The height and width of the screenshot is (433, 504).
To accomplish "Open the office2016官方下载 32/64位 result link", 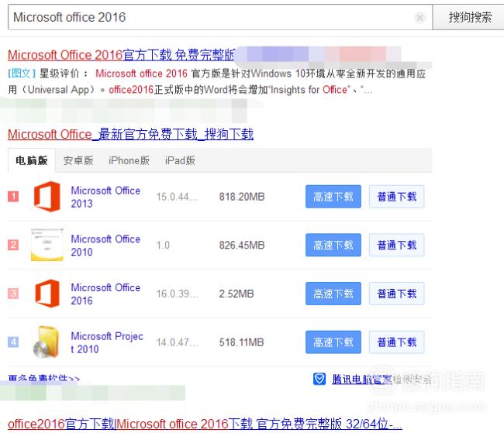I will click(205, 424).
